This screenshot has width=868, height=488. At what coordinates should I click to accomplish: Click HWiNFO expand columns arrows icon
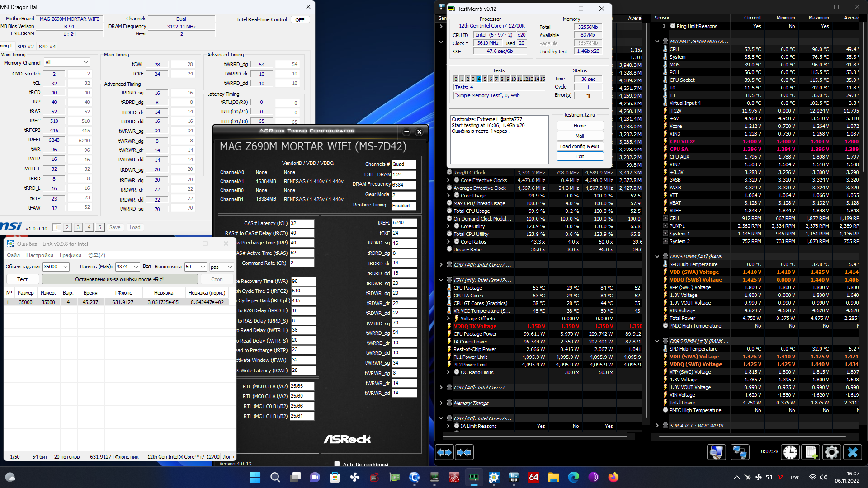point(444,452)
